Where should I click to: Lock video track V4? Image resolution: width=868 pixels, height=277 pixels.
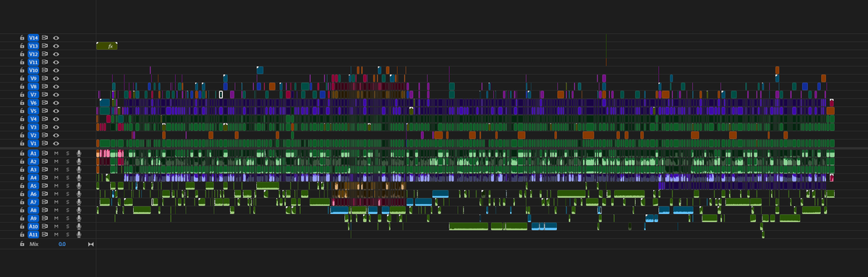click(x=22, y=119)
